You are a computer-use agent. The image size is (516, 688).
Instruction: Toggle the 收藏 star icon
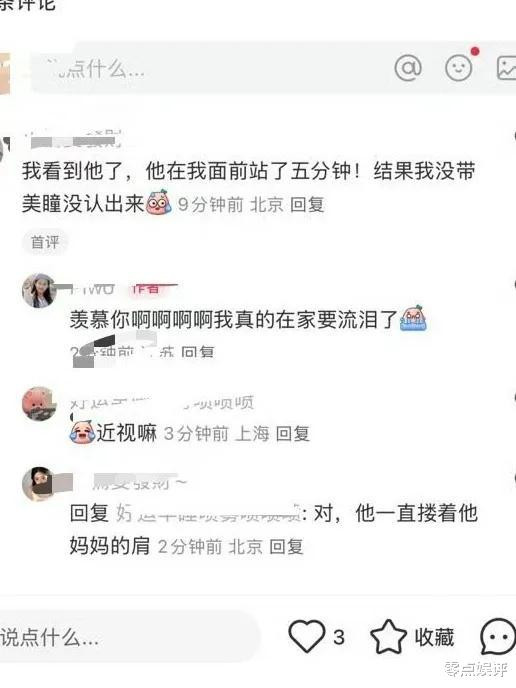pos(388,636)
